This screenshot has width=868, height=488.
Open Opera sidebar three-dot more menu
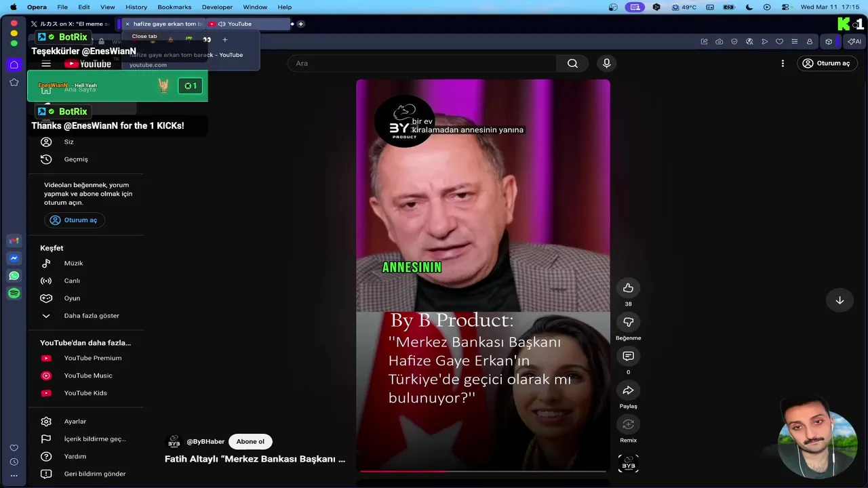14,476
